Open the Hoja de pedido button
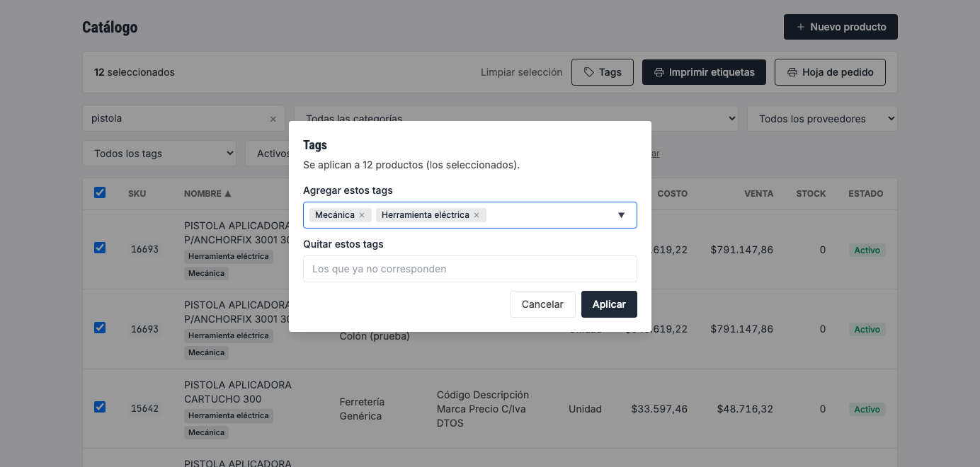Image resolution: width=980 pixels, height=467 pixels. coord(830,72)
